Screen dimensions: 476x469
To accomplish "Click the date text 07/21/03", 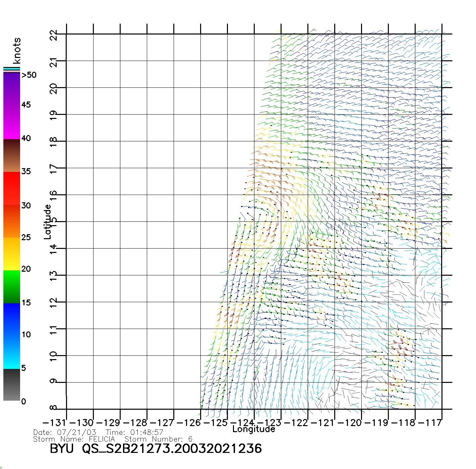I will point(76,432).
